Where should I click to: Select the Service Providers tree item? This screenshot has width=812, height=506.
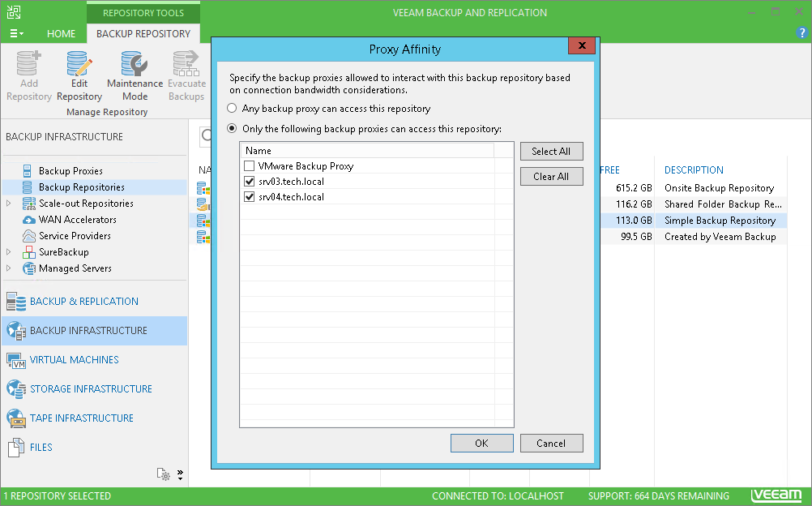tap(75, 236)
